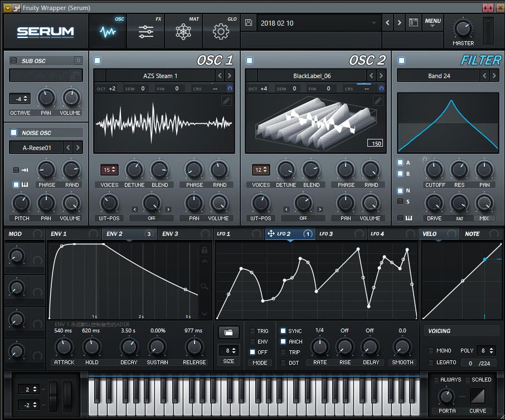Select the ENV 1 tab
This screenshot has height=420, width=505.
click(74, 234)
